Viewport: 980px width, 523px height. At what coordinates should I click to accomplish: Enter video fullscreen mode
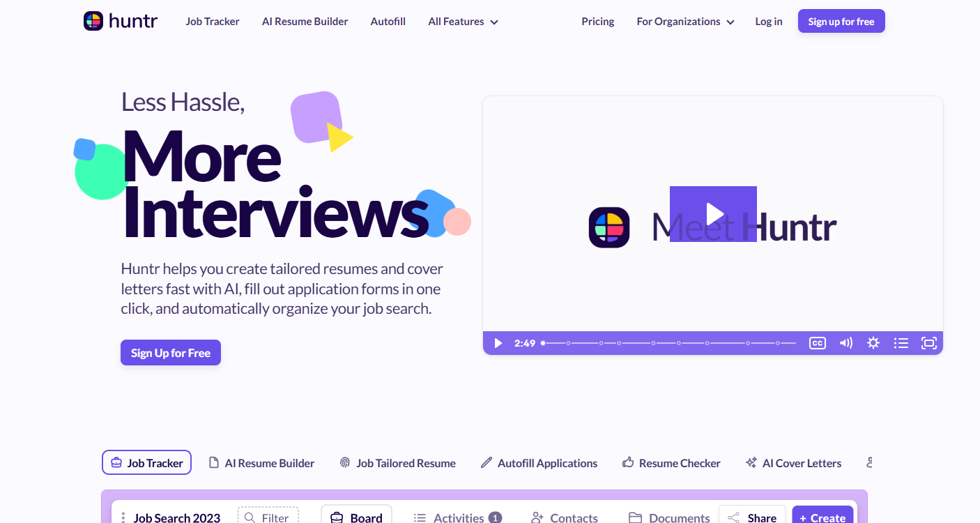pos(929,343)
